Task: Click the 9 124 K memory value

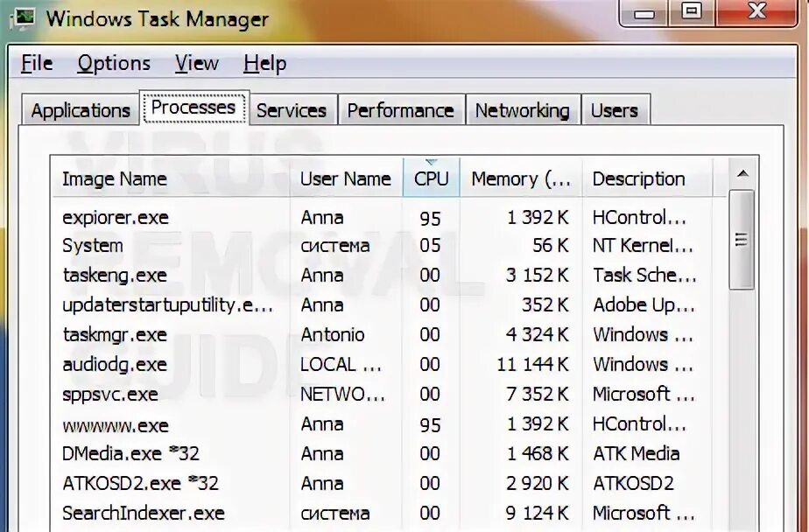Action: tap(537, 514)
